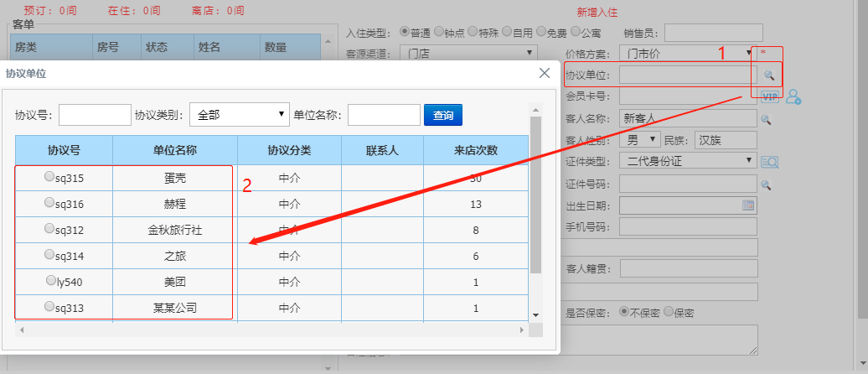Select radio button for sq312
The height and width of the screenshot is (374, 868).
pyautogui.click(x=49, y=228)
